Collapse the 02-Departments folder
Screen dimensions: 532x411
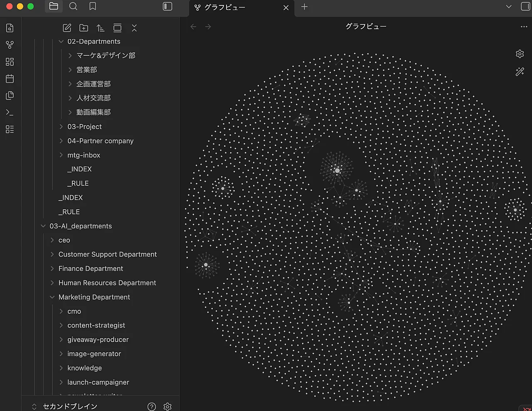click(x=61, y=42)
